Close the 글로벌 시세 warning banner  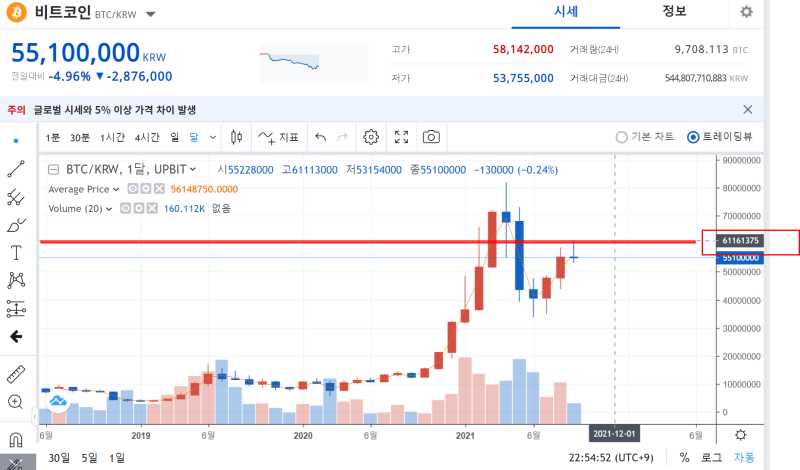point(747,110)
